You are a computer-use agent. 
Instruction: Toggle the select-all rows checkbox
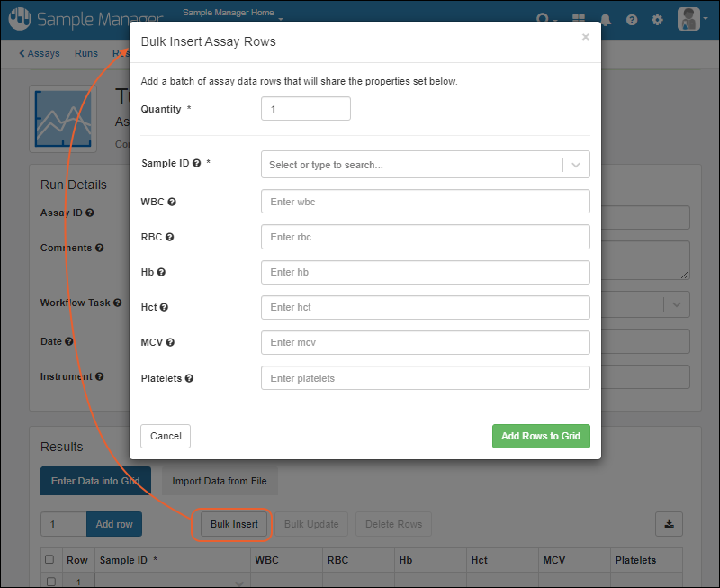49,560
